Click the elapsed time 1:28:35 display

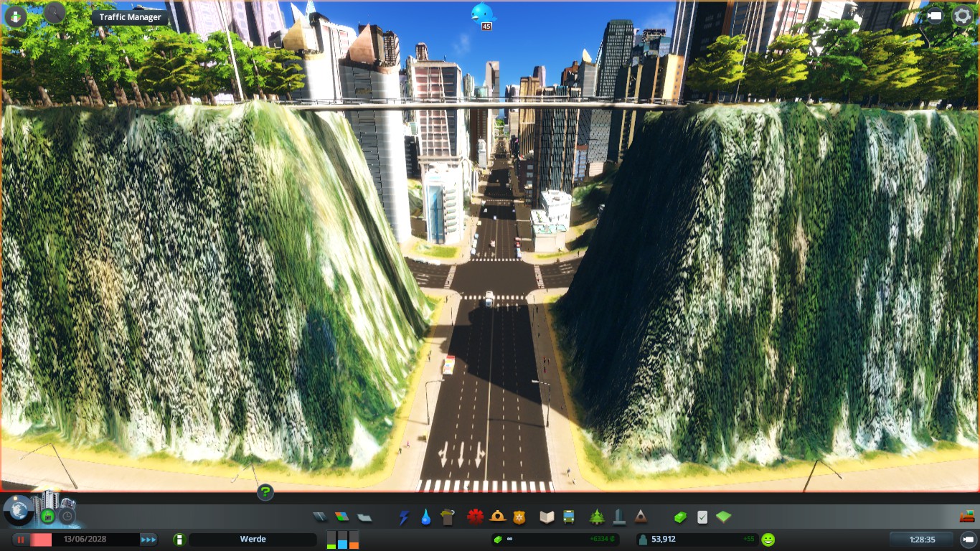(x=922, y=540)
